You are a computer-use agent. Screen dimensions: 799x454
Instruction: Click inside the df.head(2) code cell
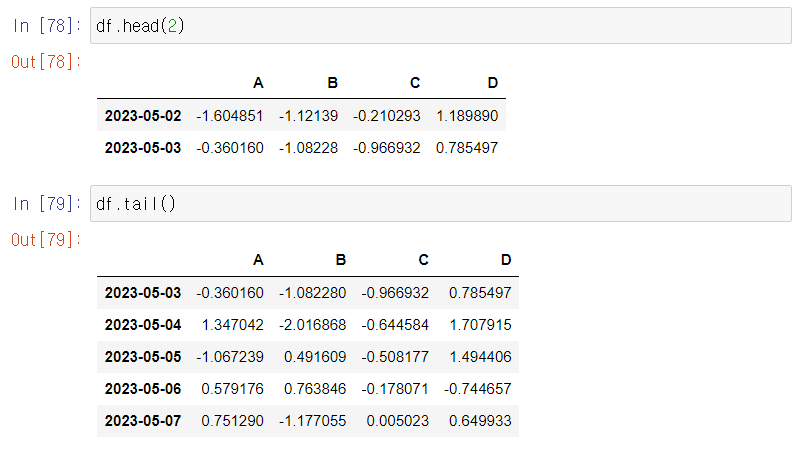pyautogui.click(x=441, y=25)
